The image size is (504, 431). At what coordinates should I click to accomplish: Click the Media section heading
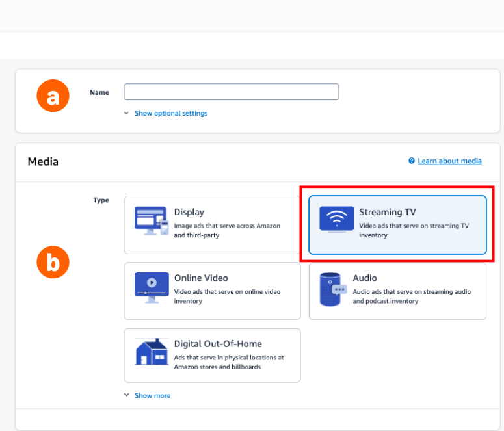[x=43, y=161]
